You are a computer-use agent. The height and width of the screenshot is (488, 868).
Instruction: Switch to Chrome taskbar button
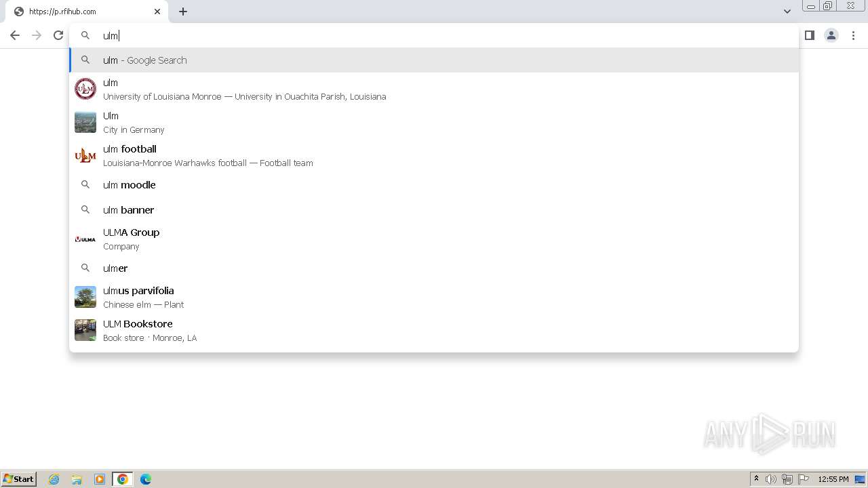coord(123,479)
